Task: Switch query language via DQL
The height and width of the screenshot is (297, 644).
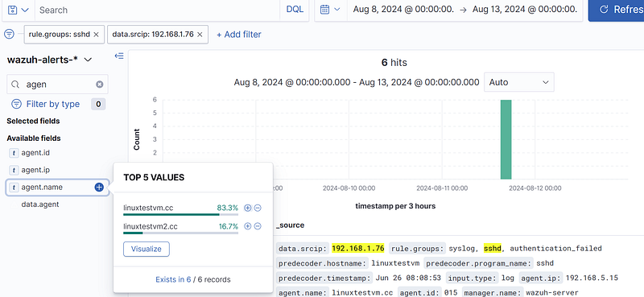Action: click(295, 10)
